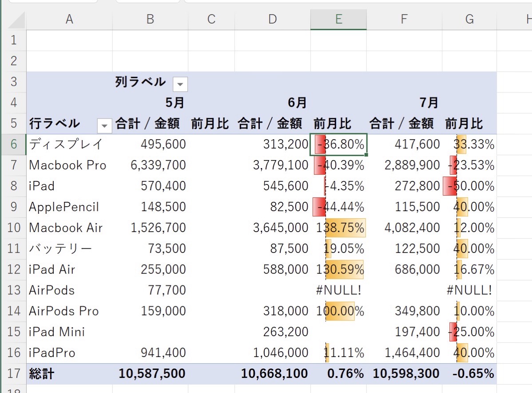Image resolution: width=532 pixels, height=393 pixels.
Task: Select the 130.59% cell
Action: coord(339,269)
